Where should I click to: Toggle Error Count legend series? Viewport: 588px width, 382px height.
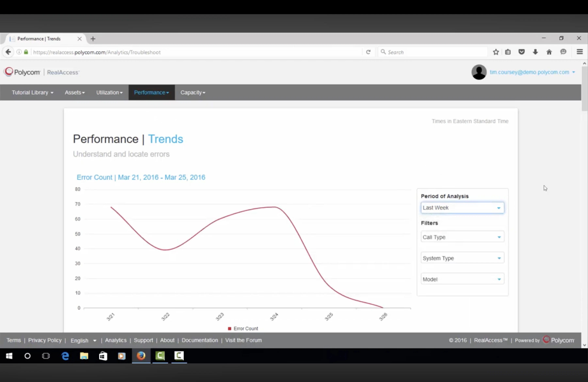(243, 328)
